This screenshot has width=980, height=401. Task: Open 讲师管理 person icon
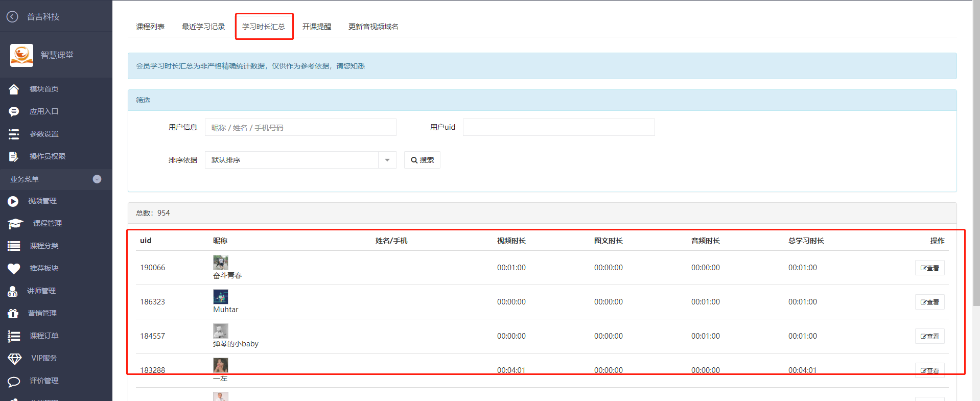click(x=13, y=291)
